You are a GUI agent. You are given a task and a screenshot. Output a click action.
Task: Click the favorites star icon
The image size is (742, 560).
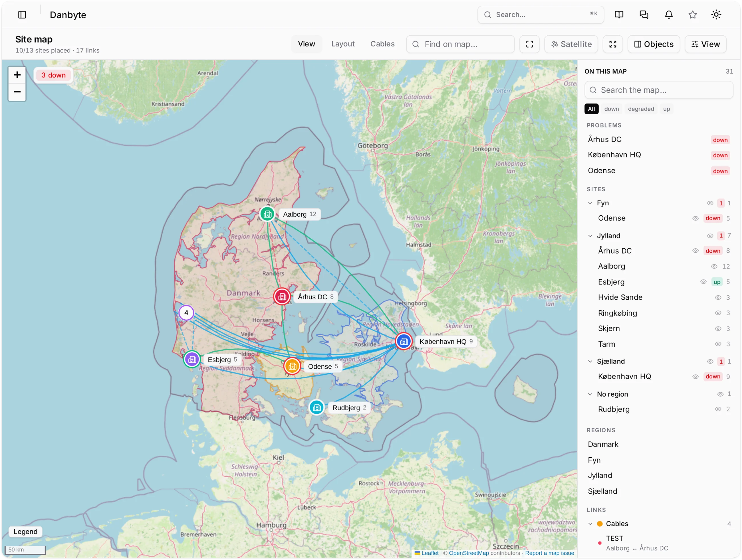click(x=692, y=15)
